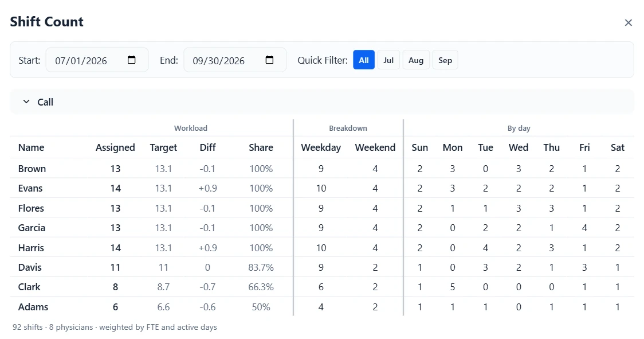Image resolution: width=644 pixels, height=339 pixels.
Task: Select the Davis row name
Action: point(30,267)
